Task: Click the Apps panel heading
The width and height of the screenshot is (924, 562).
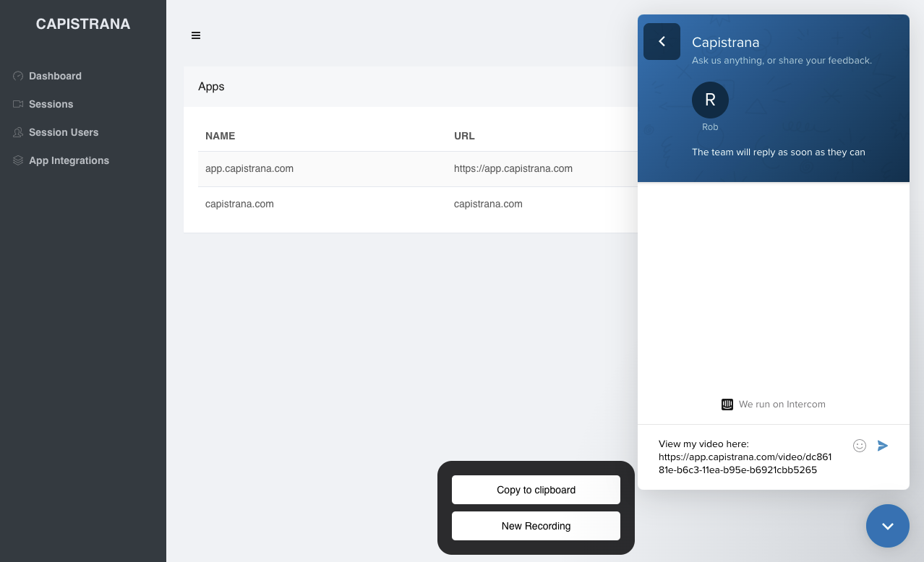Action: pos(211,87)
